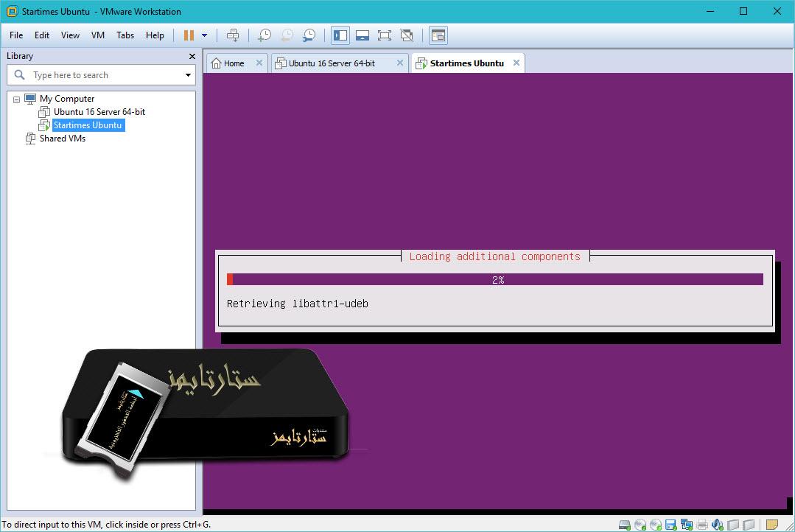
Task: Enter full screen mode for the VM
Action: (384, 35)
